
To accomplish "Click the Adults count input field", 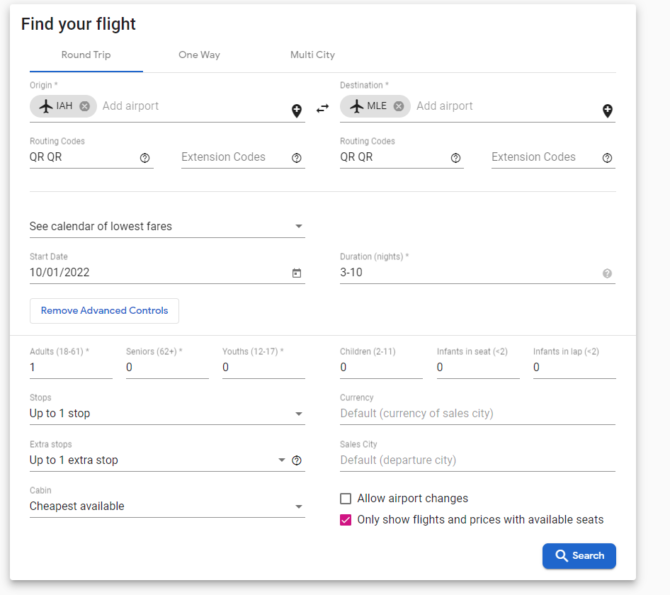I will point(71,368).
